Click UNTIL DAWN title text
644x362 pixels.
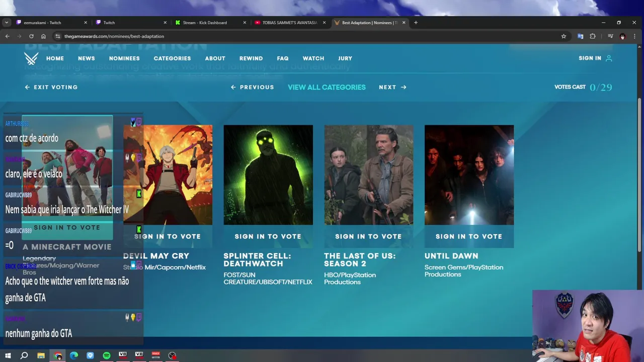[x=451, y=256]
